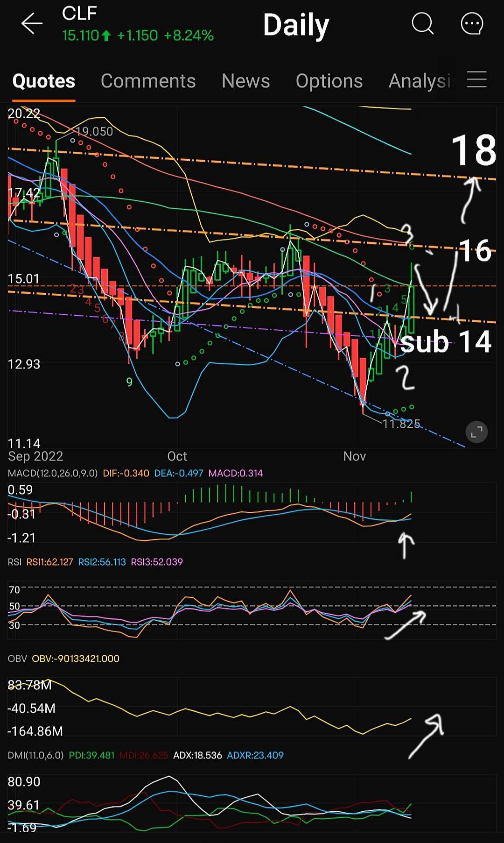Screen dimensions: 504x843
Task: Switch to the Quotes tab
Action: pos(44,81)
